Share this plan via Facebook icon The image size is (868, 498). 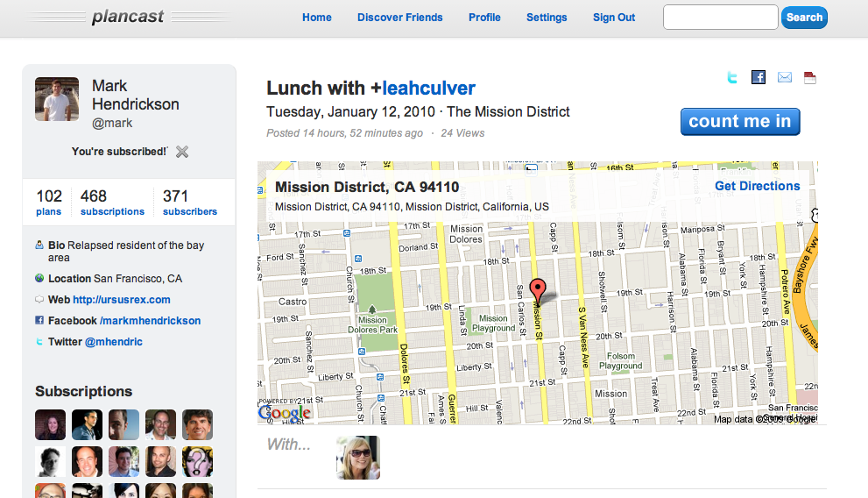click(x=759, y=77)
